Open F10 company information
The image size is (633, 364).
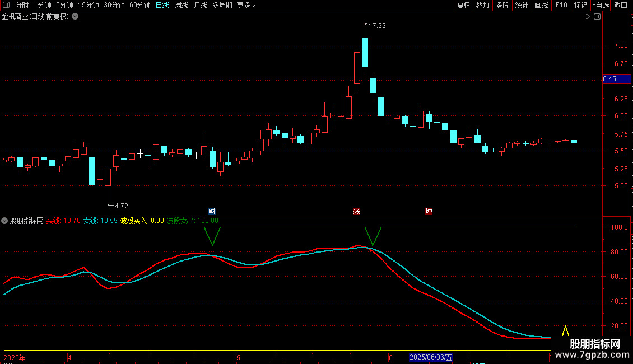pos(561,5)
